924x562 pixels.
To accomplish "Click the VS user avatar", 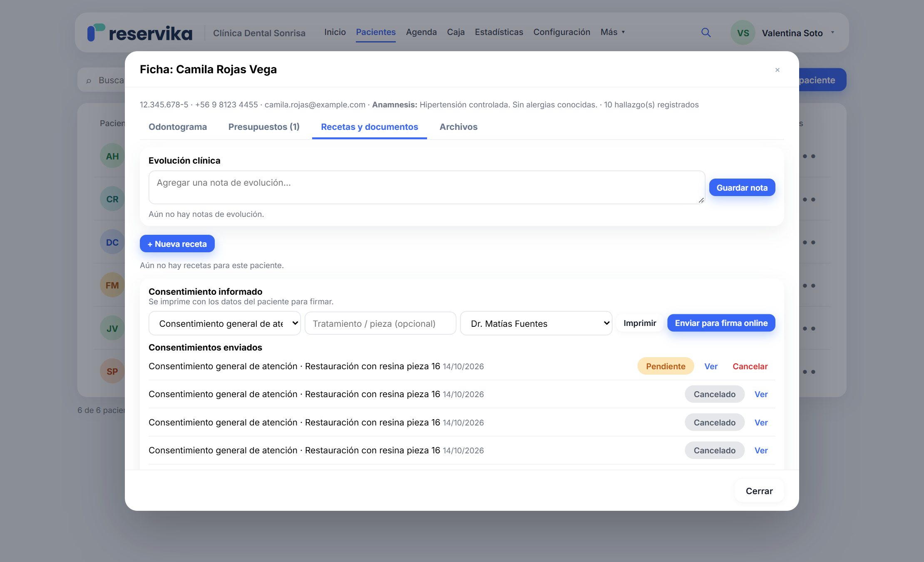I will point(743,33).
